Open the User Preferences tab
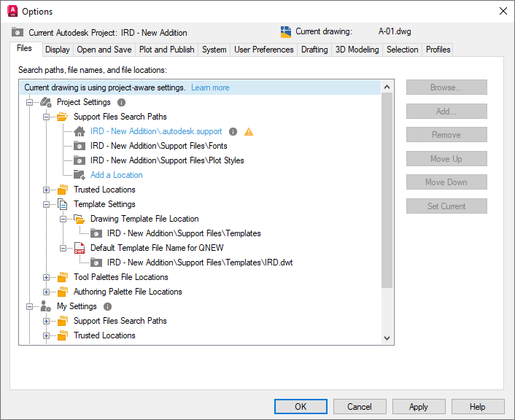The width and height of the screenshot is (515, 420). click(x=264, y=50)
